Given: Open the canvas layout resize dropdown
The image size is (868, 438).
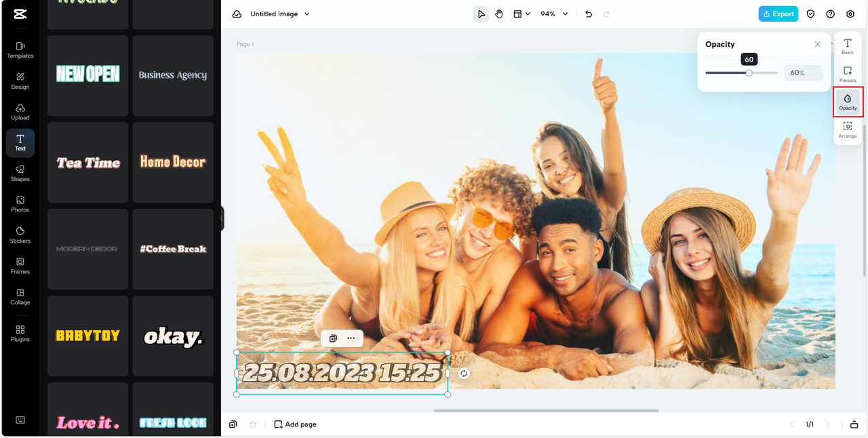Looking at the screenshot, I should [521, 14].
